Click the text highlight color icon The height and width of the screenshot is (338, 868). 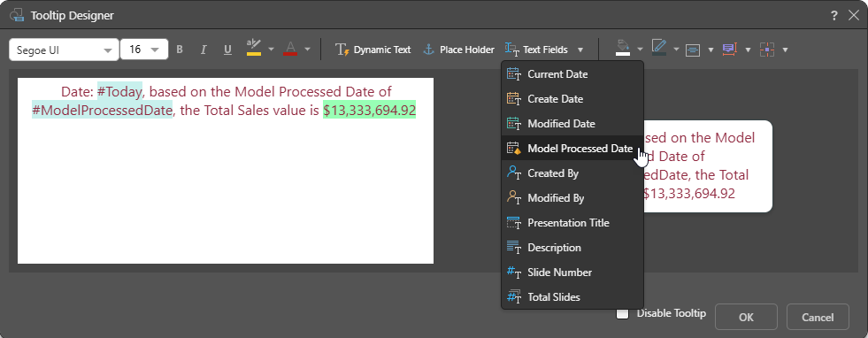(254, 49)
